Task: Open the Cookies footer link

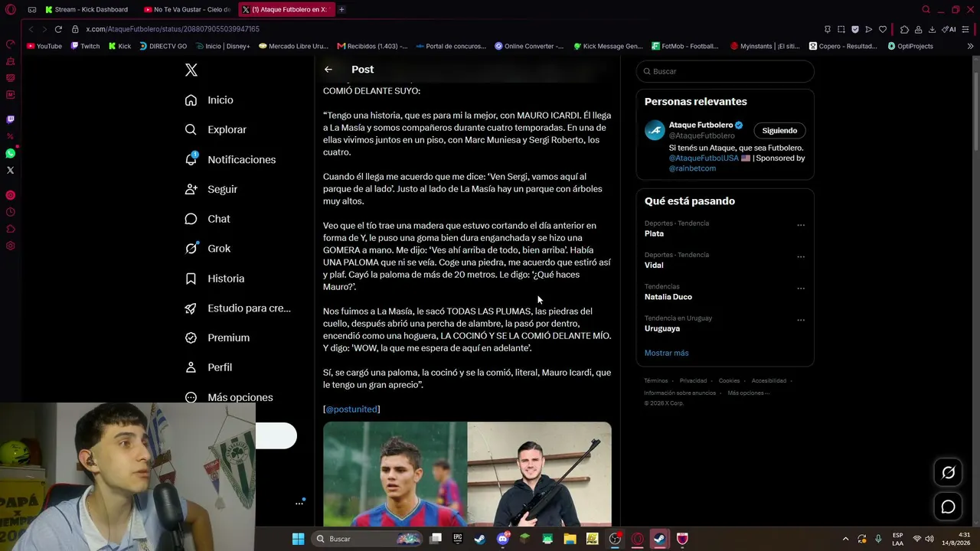Action: 729,380
